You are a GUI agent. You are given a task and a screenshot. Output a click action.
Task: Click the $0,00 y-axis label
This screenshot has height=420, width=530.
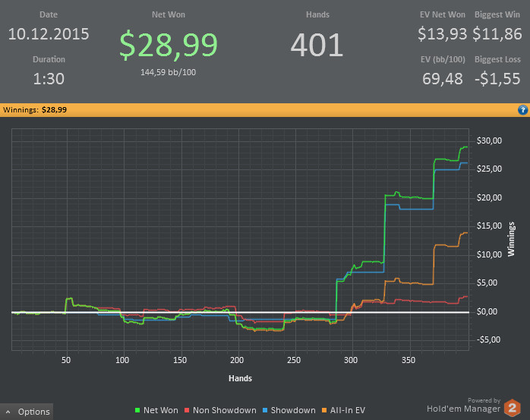[487, 311]
